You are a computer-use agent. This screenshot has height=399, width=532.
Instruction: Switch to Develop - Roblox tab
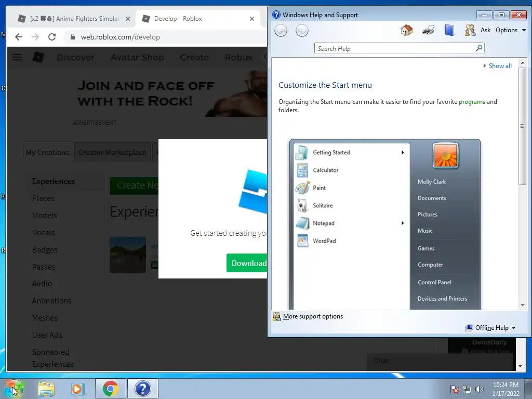198,19
